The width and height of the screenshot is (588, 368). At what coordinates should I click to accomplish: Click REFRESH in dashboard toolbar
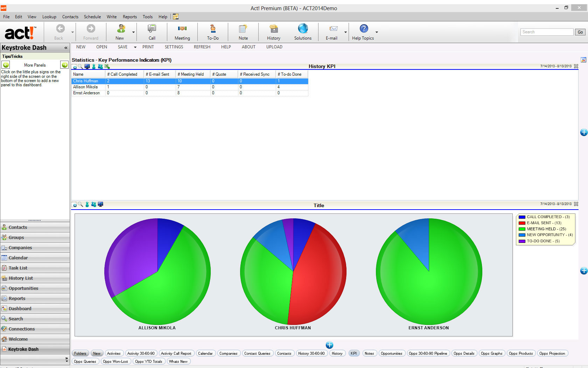pos(202,47)
